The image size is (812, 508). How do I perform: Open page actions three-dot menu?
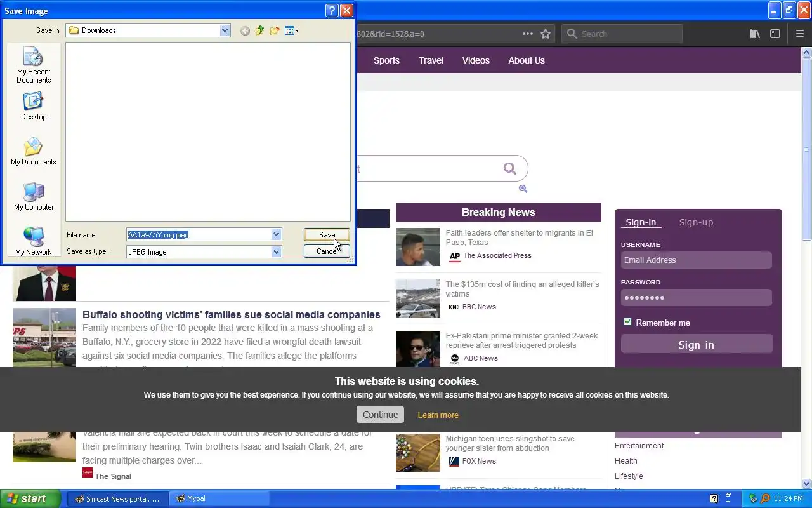coord(528,34)
